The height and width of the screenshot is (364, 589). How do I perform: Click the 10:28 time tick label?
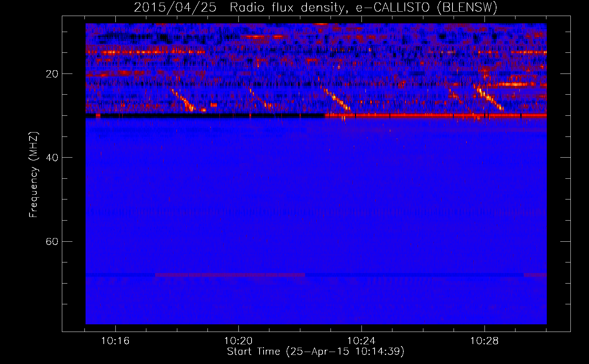click(485, 341)
